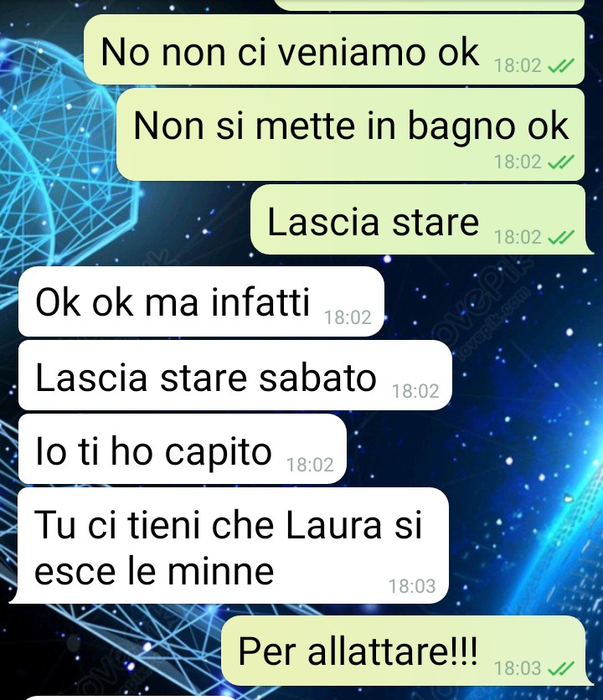Tap the double checkmarks on 'Per allattare!!!'
Image resolution: width=603 pixels, height=700 pixels.
(x=560, y=668)
